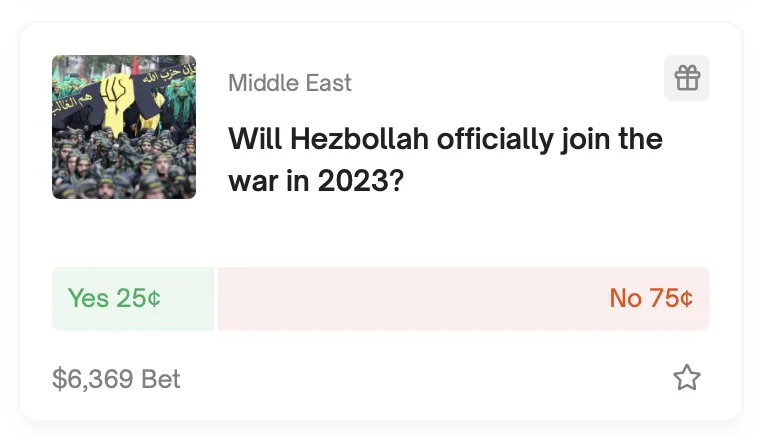This screenshot has height=436, width=760.
Task: Click the gift icon button
Action: (687, 78)
